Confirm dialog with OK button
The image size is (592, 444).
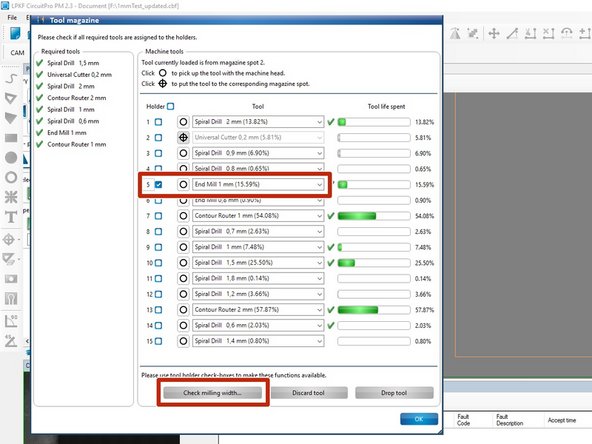(419, 419)
